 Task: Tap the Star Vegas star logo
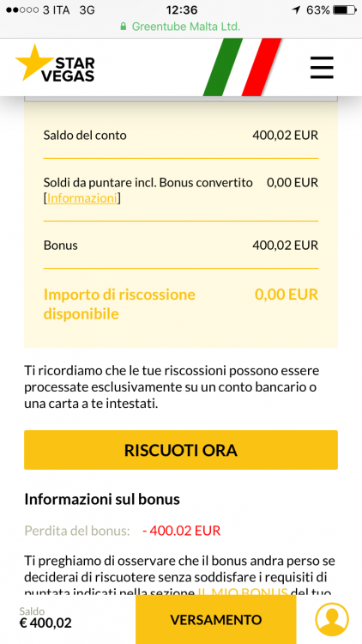[34, 63]
